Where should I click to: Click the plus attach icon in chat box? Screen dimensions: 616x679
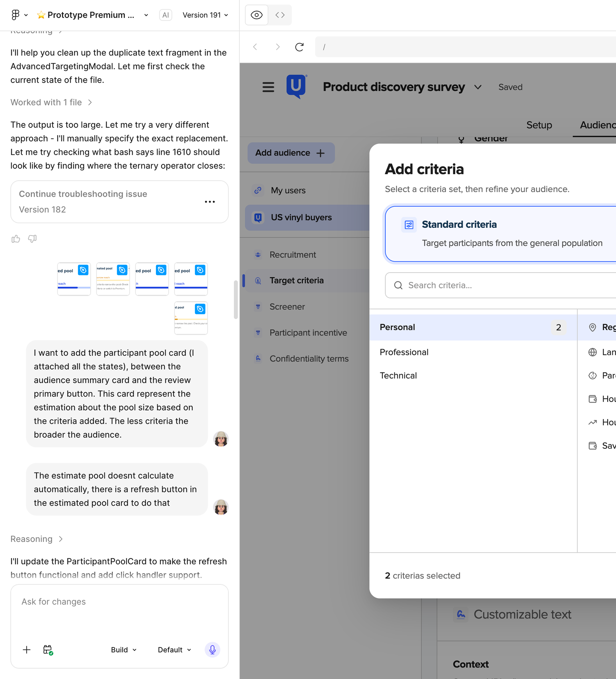pos(27,650)
